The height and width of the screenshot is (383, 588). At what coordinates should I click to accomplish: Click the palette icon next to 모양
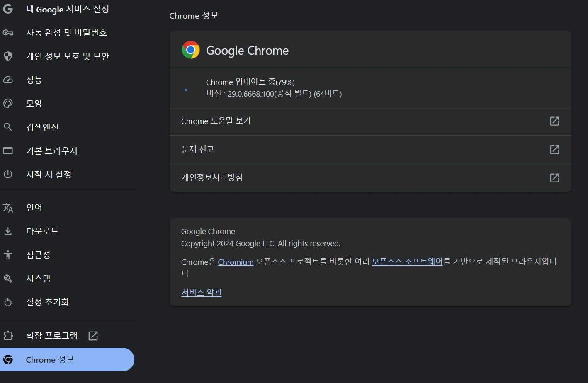click(x=8, y=103)
